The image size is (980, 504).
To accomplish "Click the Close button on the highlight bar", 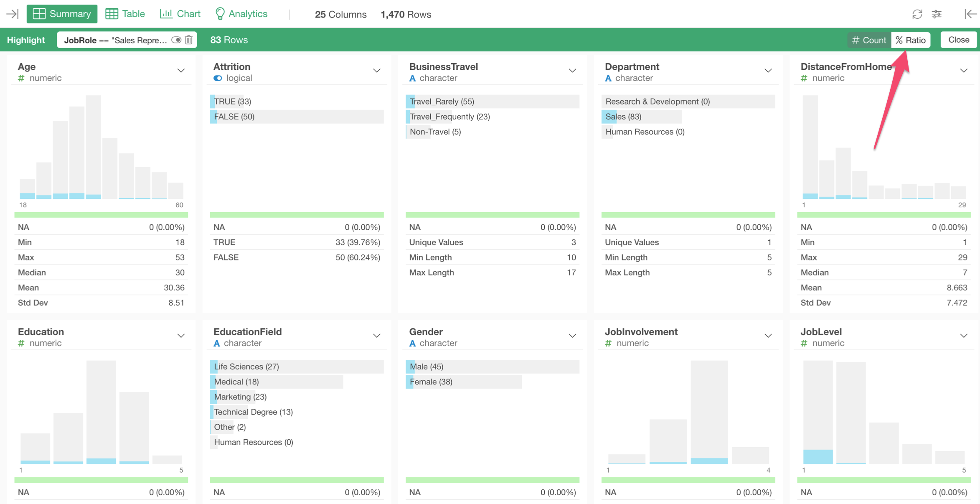I will pos(958,40).
